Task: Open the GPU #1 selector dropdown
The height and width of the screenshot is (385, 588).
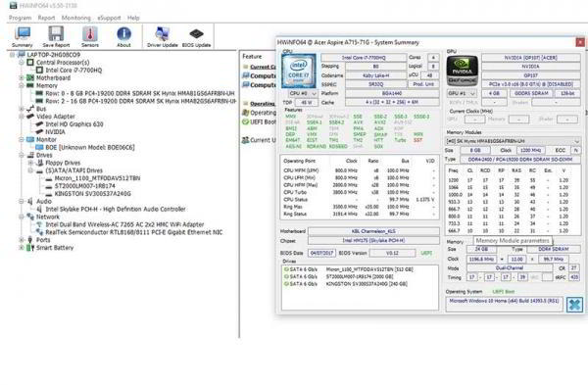Action: (x=462, y=93)
